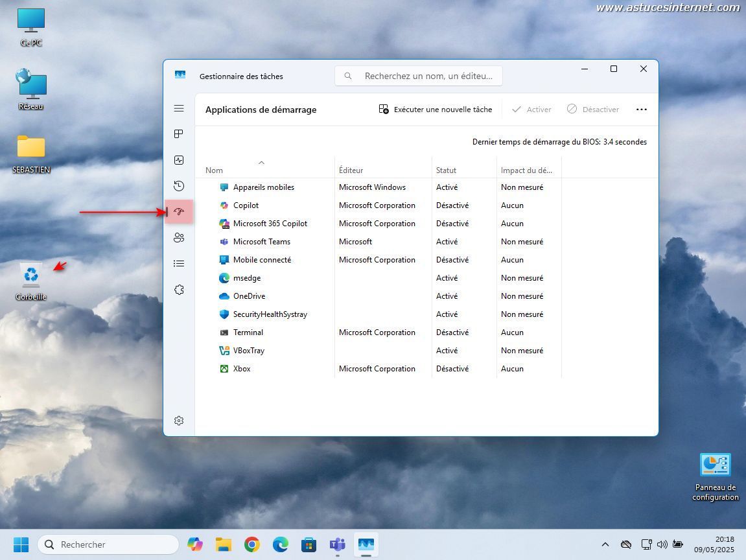This screenshot has width=746, height=560.
Task: Click the Microsoft Teams row icon
Action: pos(224,242)
